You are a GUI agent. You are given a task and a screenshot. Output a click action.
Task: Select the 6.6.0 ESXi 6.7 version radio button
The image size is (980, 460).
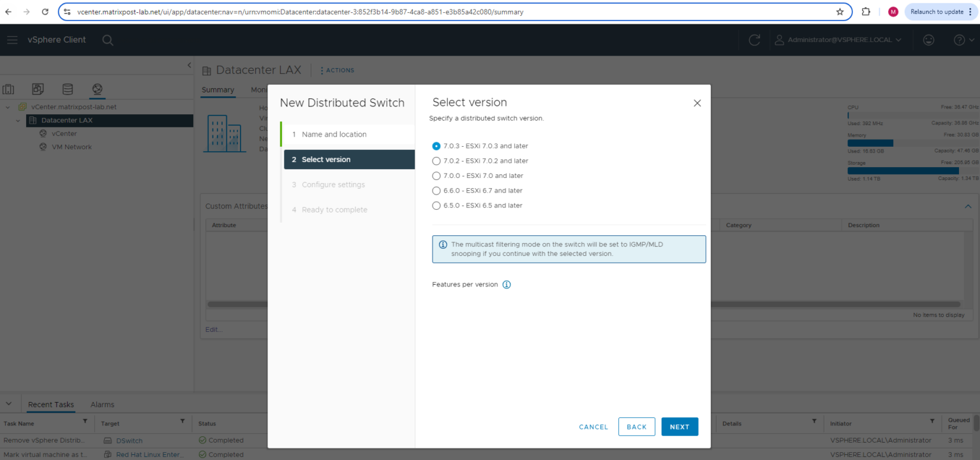click(436, 190)
